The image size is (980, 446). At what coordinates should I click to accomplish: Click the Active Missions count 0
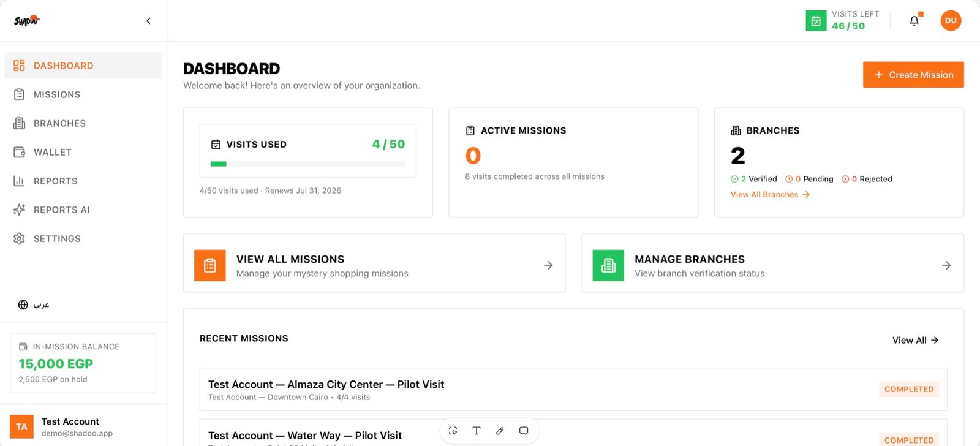coord(473,156)
